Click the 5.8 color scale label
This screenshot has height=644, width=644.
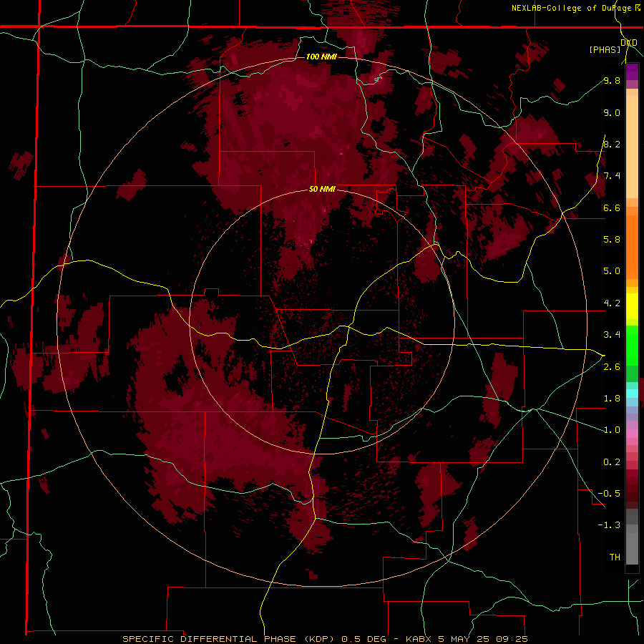(612, 240)
